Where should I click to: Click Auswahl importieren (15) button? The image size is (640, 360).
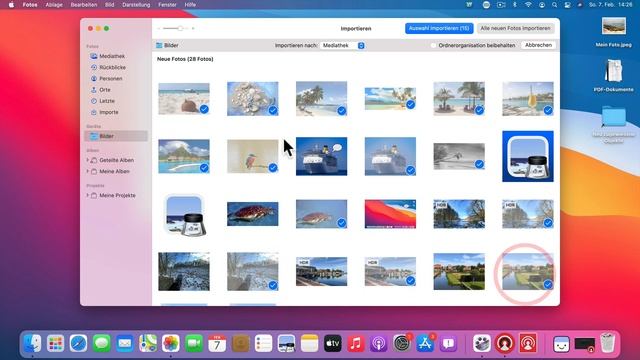pos(439,29)
